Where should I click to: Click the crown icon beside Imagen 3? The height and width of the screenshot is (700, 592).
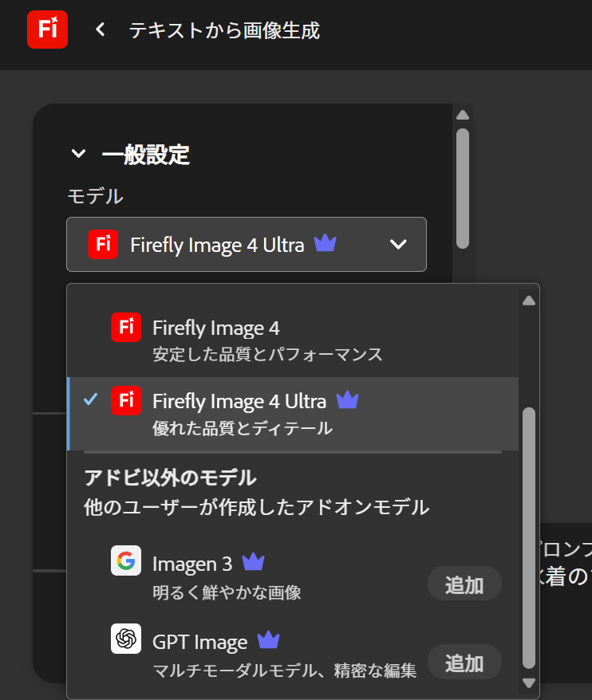pyautogui.click(x=254, y=561)
